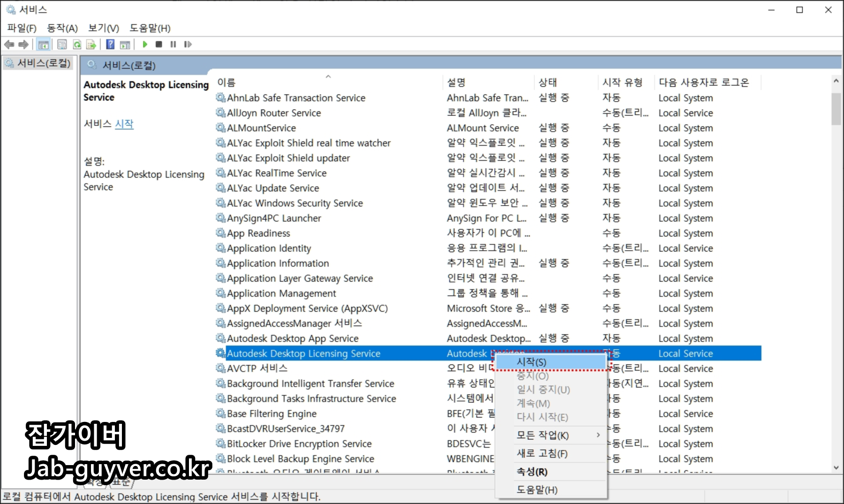Open the 도움말(H) menu in menu bar

150,28
